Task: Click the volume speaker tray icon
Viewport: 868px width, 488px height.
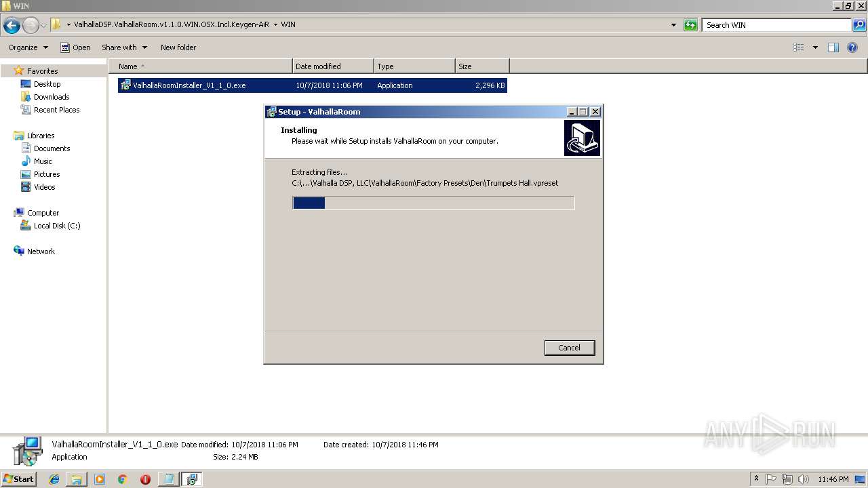Action: 804,479
